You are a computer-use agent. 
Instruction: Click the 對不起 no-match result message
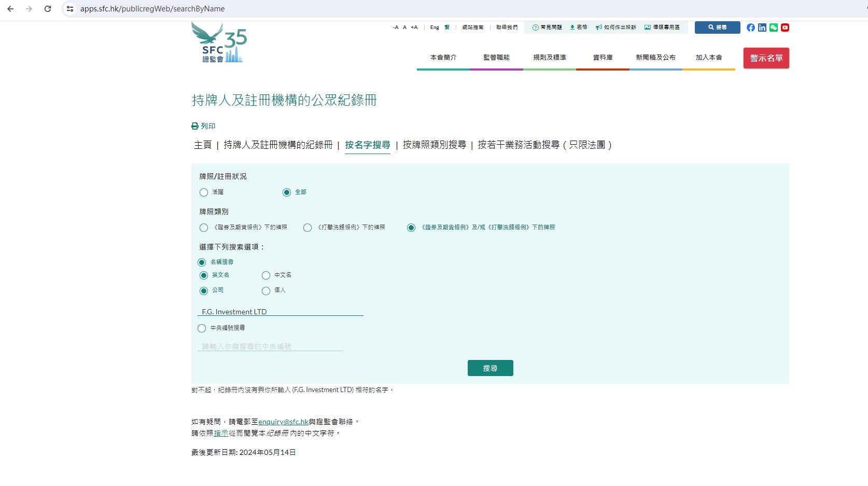pyautogui.click(x=292, y=390)
